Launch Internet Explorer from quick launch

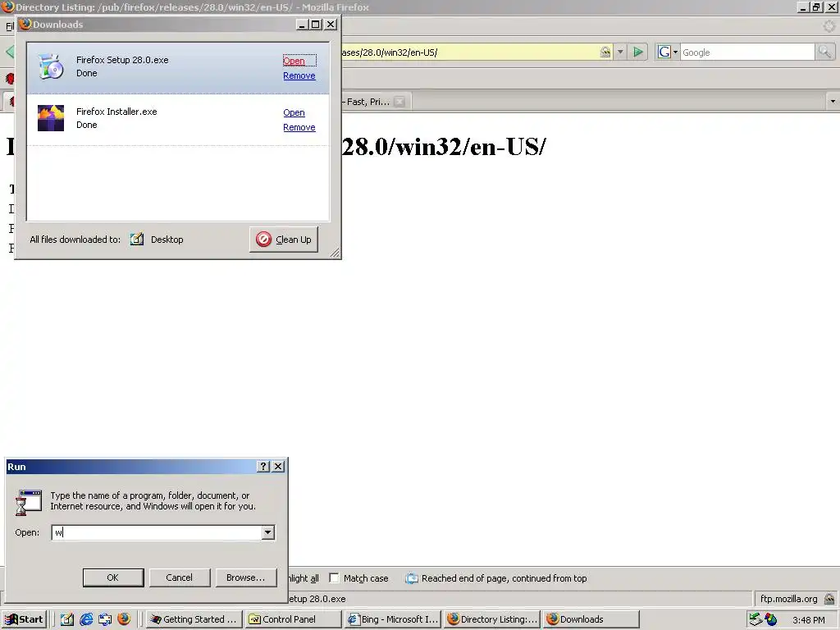pos(85,619)
